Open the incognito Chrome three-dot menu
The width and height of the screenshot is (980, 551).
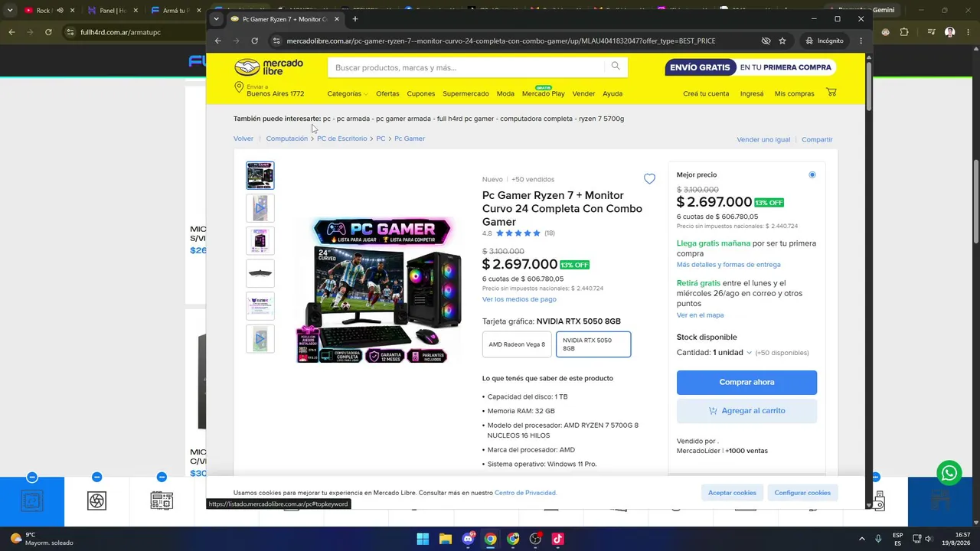(x=861, y=41)
